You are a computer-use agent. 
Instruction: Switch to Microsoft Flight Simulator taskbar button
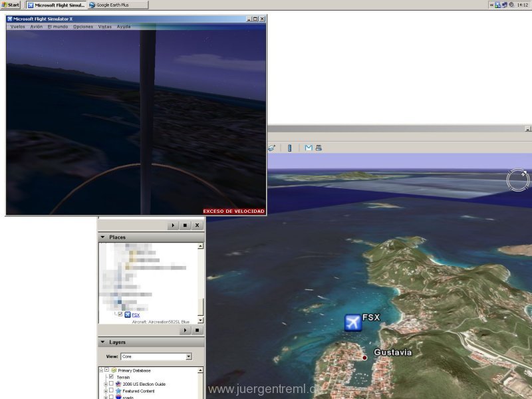[x=57, y=5]
